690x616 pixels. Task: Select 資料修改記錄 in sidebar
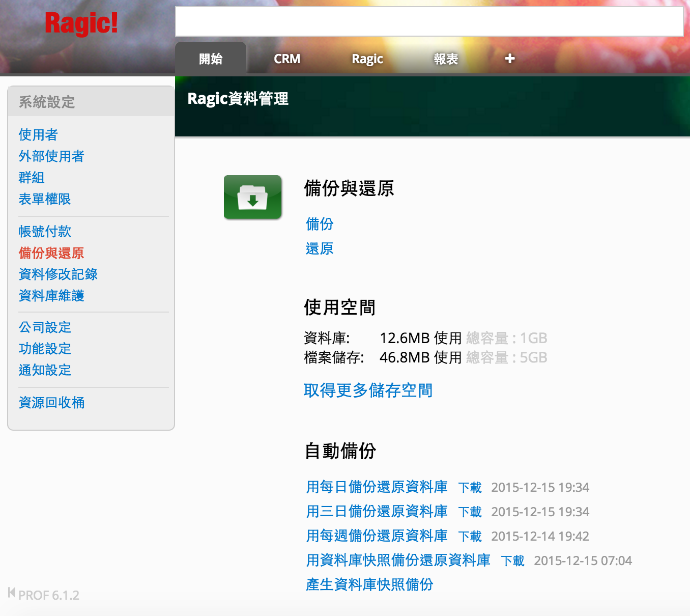58,274
